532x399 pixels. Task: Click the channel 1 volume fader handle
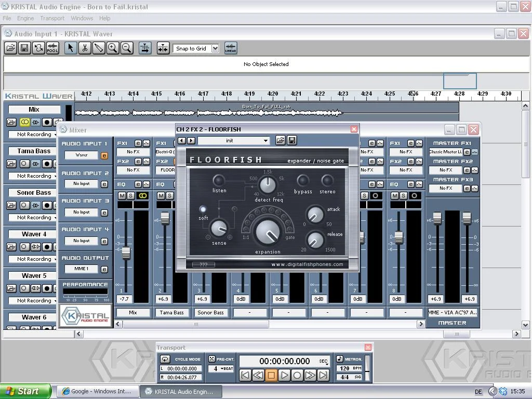coord(125,253)
